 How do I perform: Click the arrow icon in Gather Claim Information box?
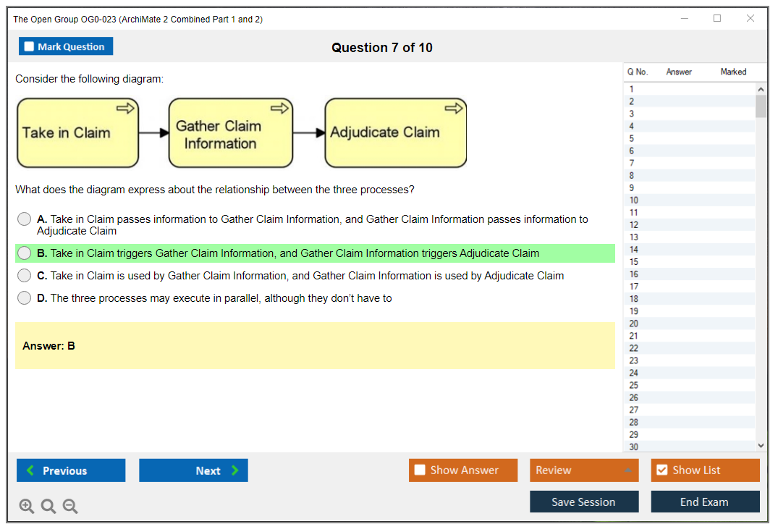[279, 109]
